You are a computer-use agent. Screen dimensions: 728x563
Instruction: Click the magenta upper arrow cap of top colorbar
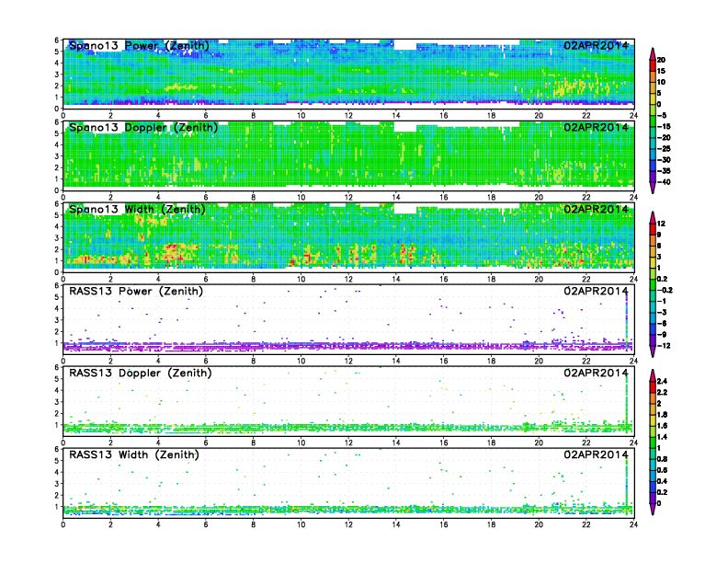tap(653, 54)
